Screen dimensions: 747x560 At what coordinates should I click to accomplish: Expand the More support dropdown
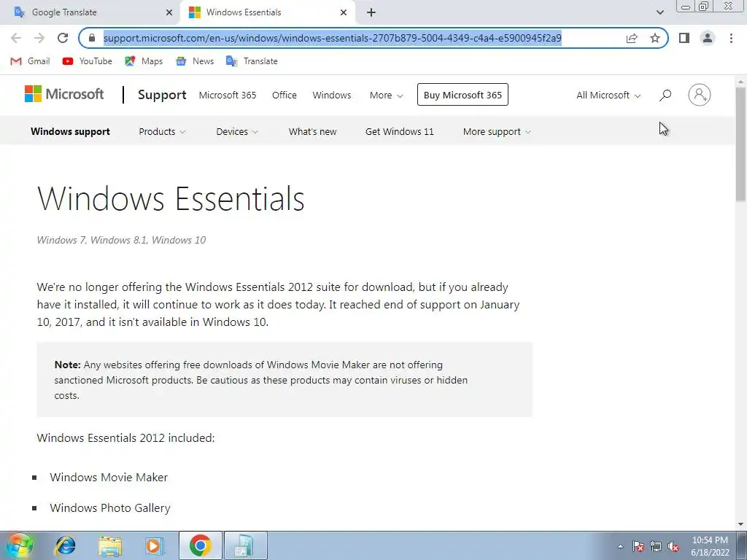click(x=496, y=131)
